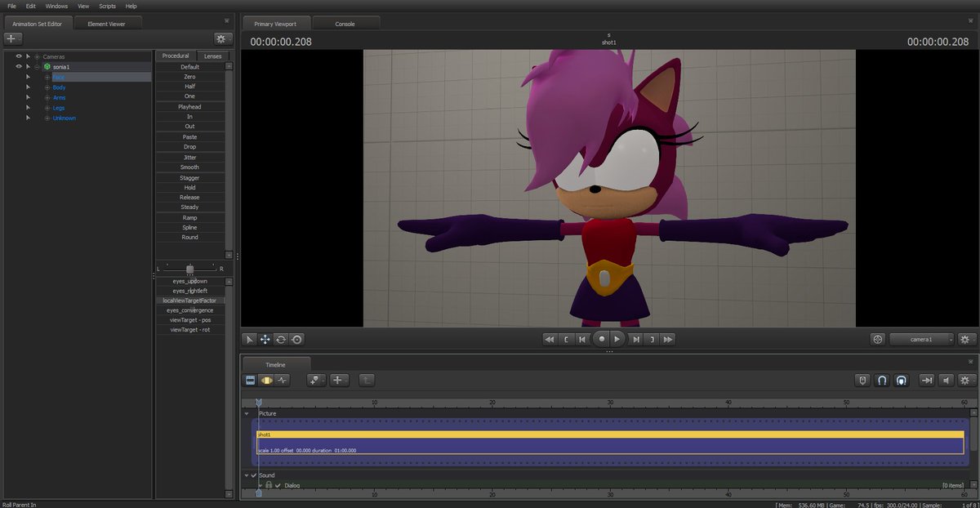Lock the Dialog sound track

(x=269, y=484)
